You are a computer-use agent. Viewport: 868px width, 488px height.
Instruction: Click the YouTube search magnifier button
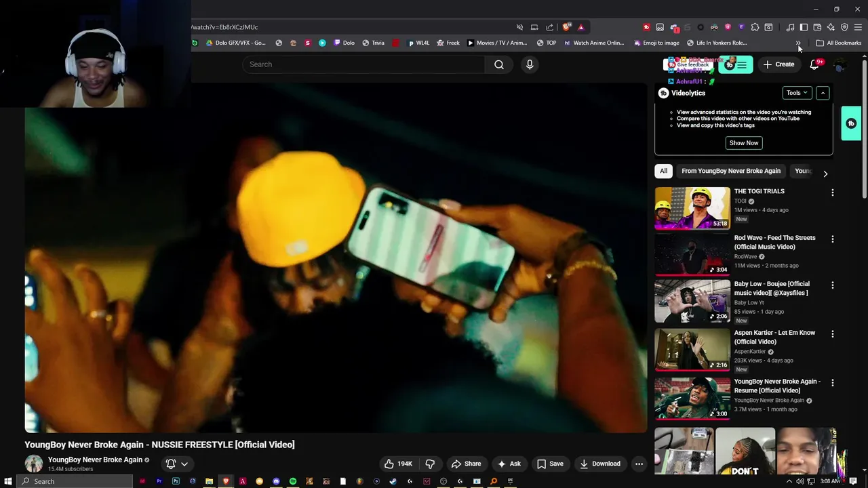(x=499, y=64)
